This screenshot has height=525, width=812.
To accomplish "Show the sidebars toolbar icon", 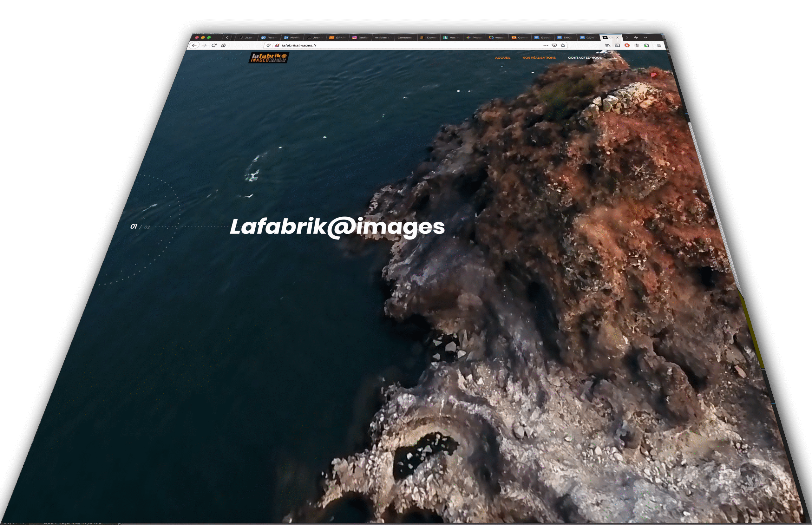I will 617,45.
